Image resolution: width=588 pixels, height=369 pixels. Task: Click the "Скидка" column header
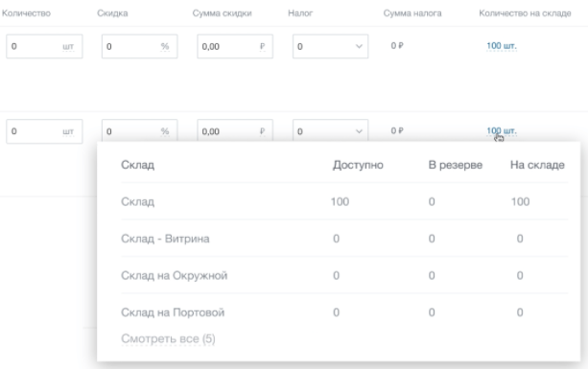(x=112, y=13)
